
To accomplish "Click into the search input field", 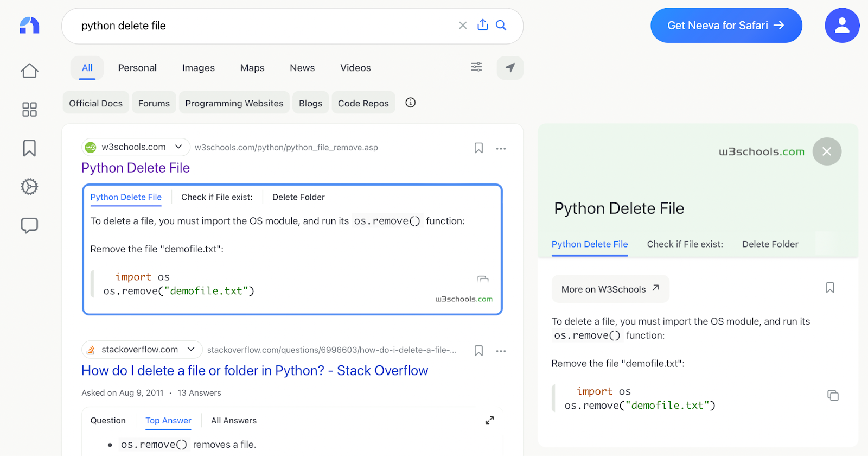I will pos(260,26).
